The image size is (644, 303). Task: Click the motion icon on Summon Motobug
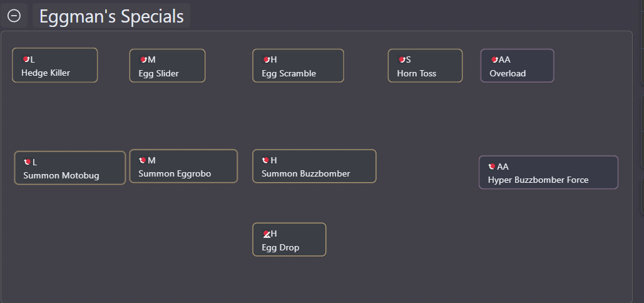[x=28, y=162]
